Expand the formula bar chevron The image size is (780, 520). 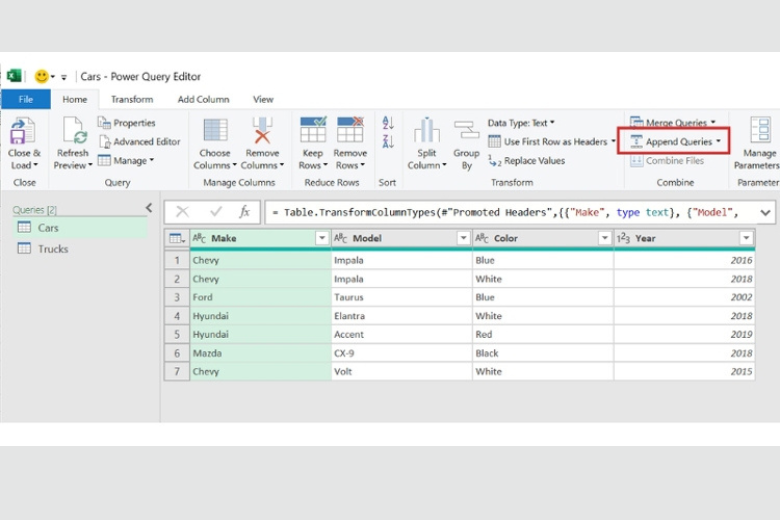point(766,212)
